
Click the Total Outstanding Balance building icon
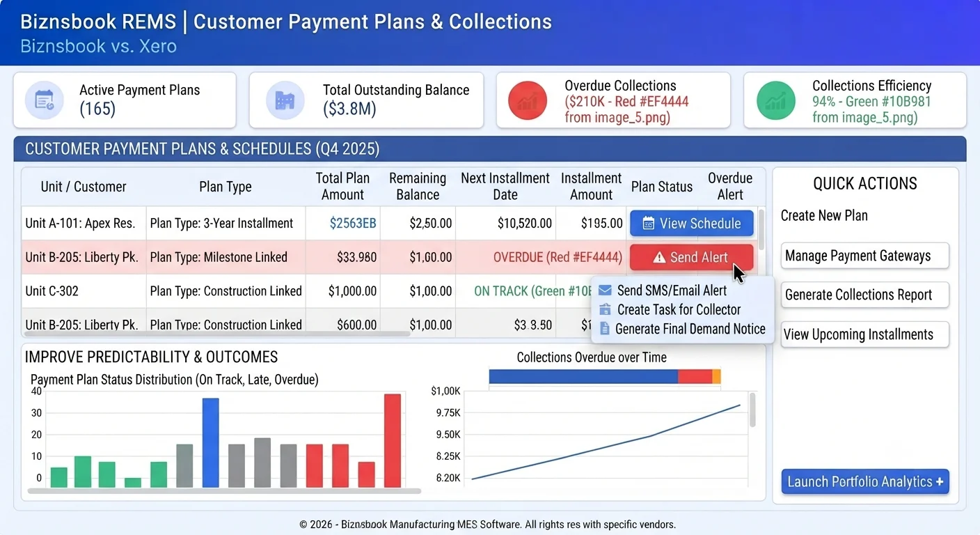pos(285,100)
